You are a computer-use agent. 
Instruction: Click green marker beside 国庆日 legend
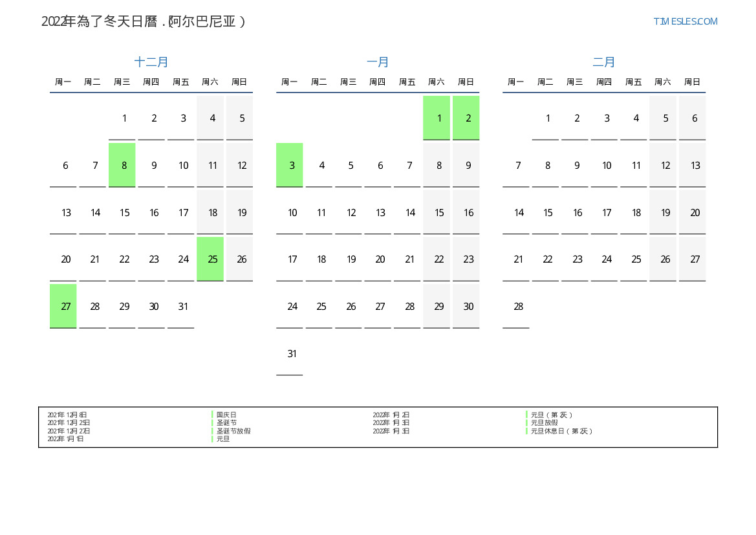point(212,415)
